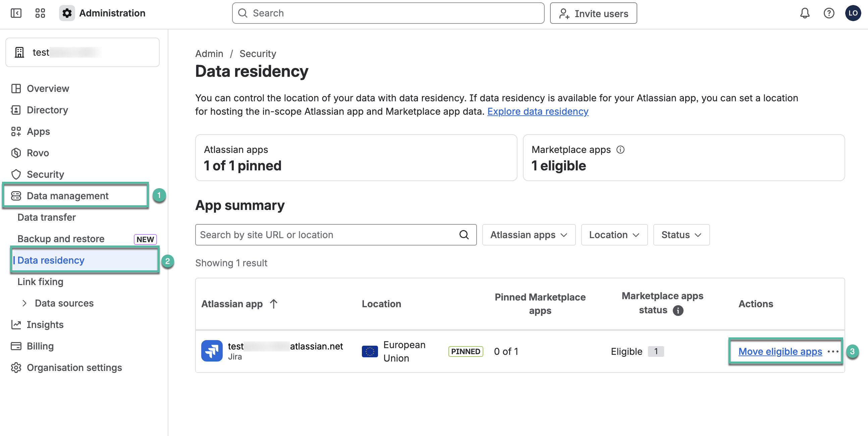The width and height of the screenshot is (868, 436).
Task: Open the help question mark icon
Action: [829, 13]
